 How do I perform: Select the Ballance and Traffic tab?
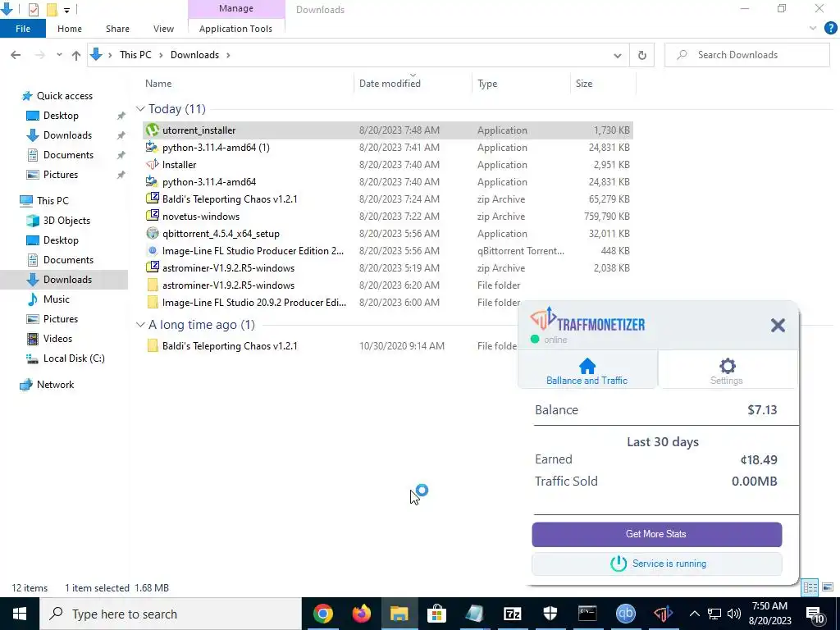(587, 371)
